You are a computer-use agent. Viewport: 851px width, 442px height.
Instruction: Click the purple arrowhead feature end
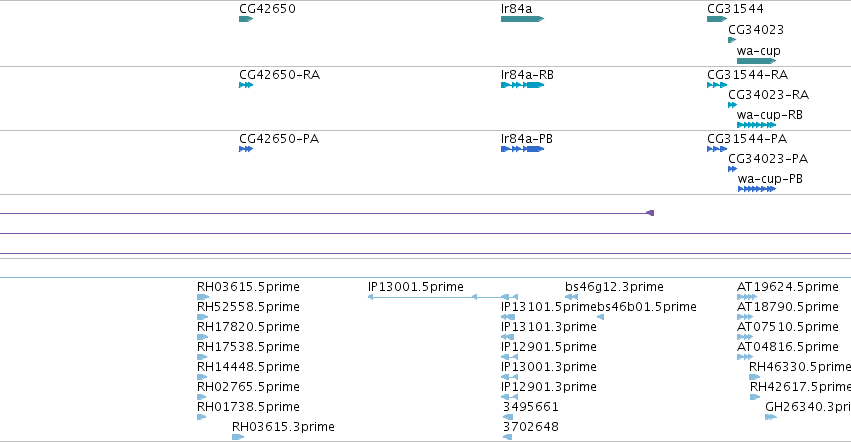650,213
